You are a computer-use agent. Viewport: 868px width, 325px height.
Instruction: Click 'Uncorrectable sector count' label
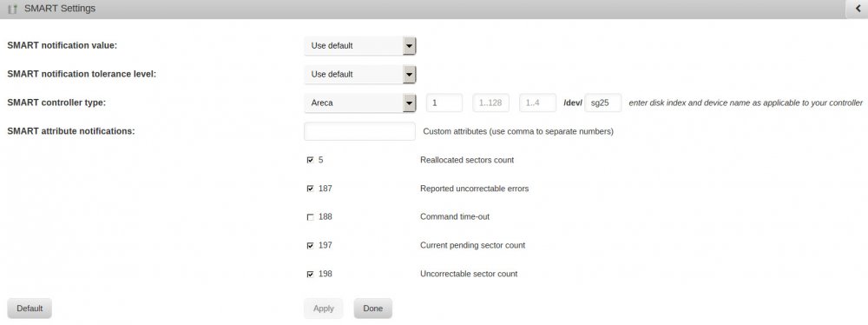(x=469, y=274)
